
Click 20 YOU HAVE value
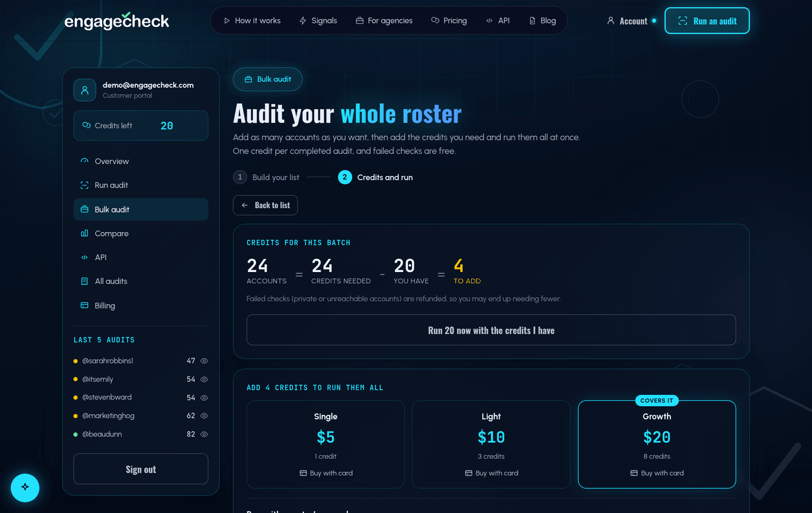tap(411, 270)
